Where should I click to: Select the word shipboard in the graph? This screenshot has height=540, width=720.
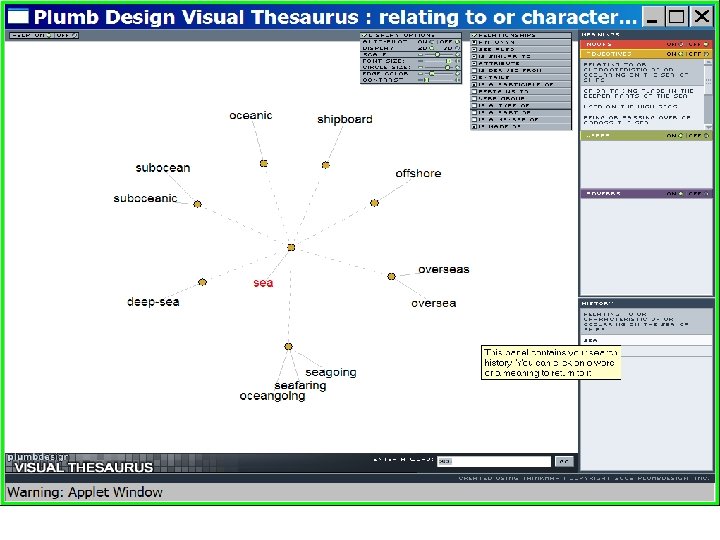click(x=345, y=119)
